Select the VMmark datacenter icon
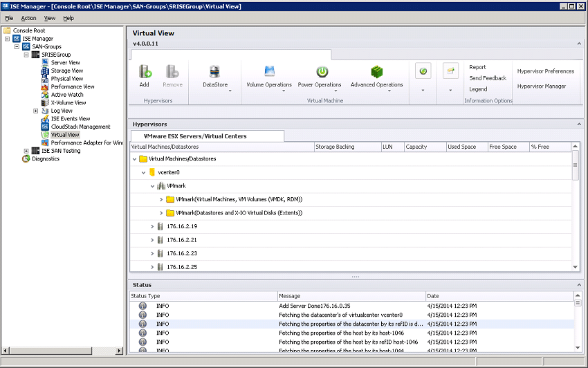This screenshot has width=588, height=368. [161, 185]
